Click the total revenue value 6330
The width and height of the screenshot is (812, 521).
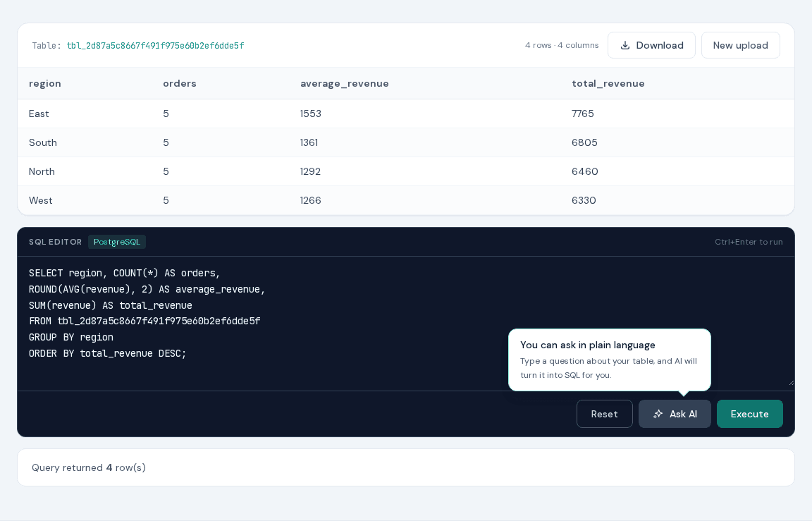point(584,200)
